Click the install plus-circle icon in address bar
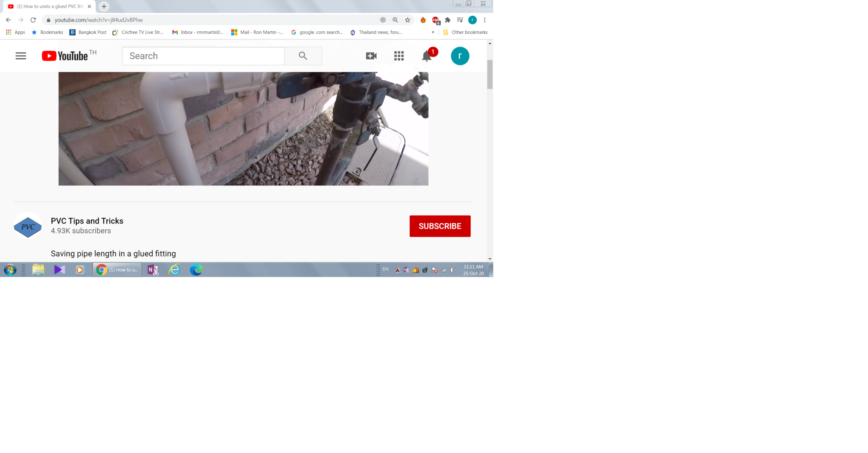868x453 pixels. coord(383,20)
